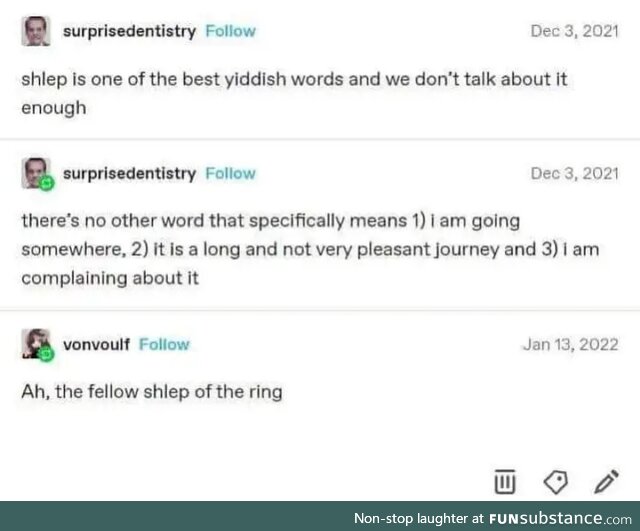Click green reblog badge on second surprisedentistry avatar

point(46,183)
